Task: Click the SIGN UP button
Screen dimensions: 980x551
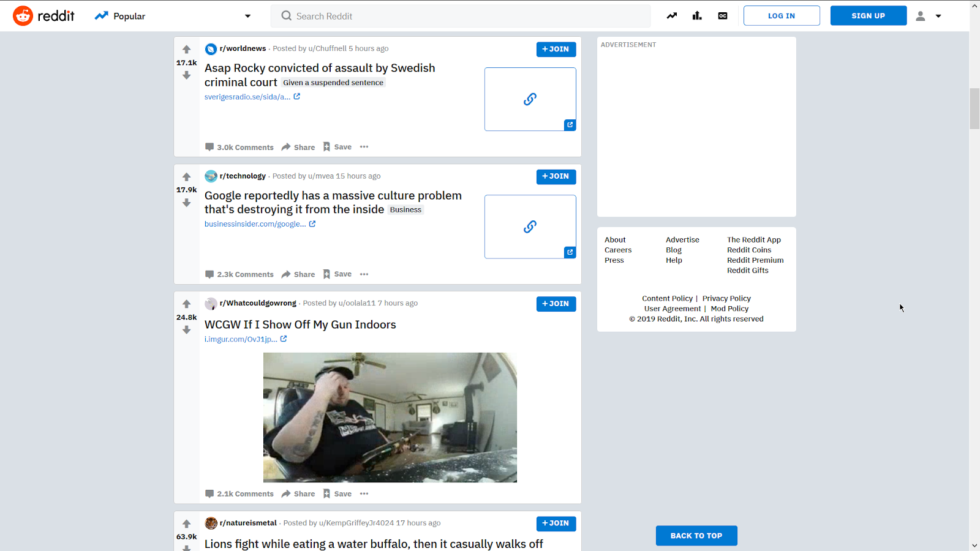Action: tap(869, 16)
